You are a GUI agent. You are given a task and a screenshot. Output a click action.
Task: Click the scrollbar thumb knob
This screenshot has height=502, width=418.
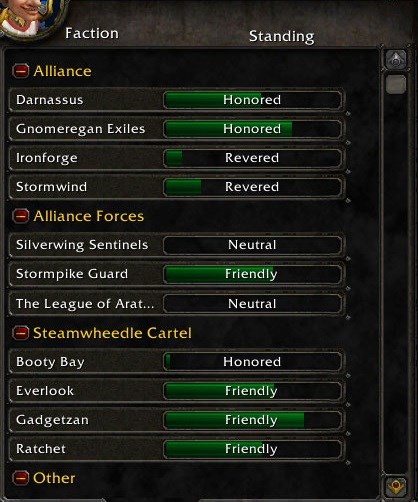coord(396,84)
